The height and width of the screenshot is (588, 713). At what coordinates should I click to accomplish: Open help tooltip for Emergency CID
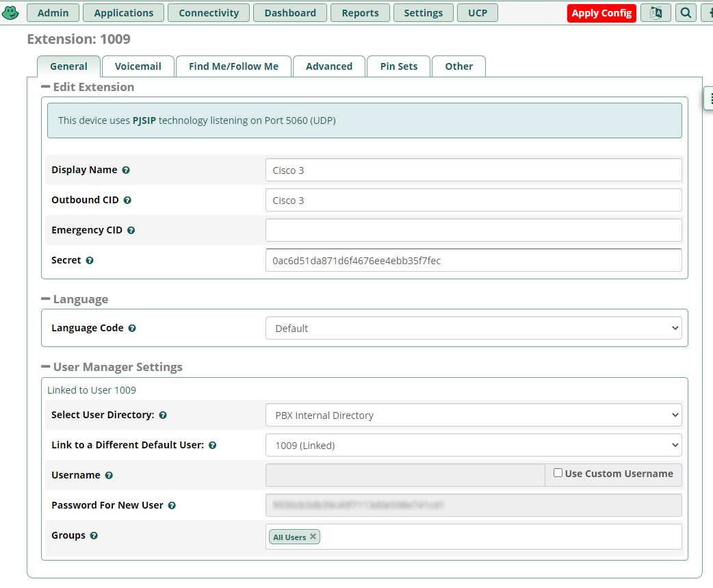(x=131, y=231)
